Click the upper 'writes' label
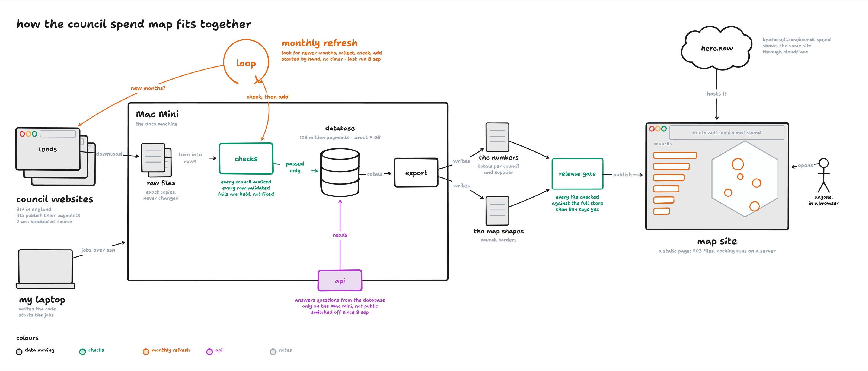This screenshot has height=371, width=868. coord(461,161)
